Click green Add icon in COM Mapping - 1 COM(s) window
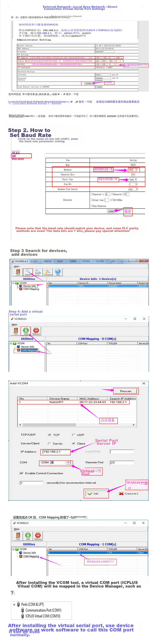 pyautogui.click(x=28, y=536)
